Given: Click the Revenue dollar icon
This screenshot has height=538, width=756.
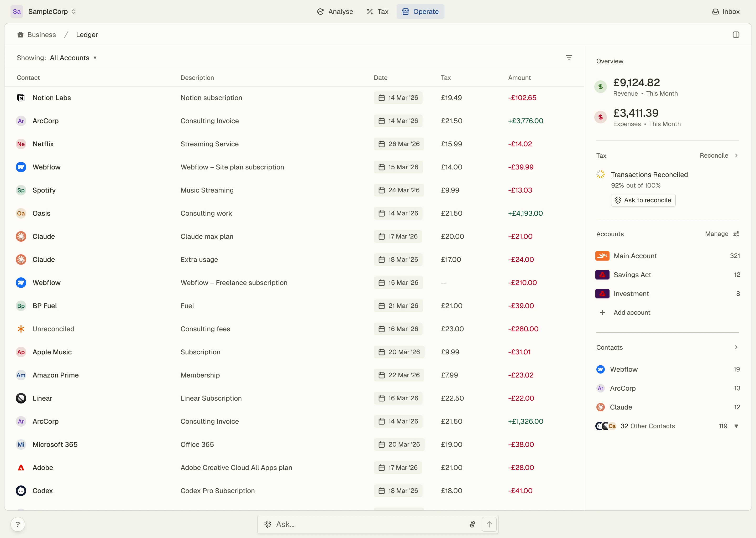Looking at the screenshot, I should 600,87.
